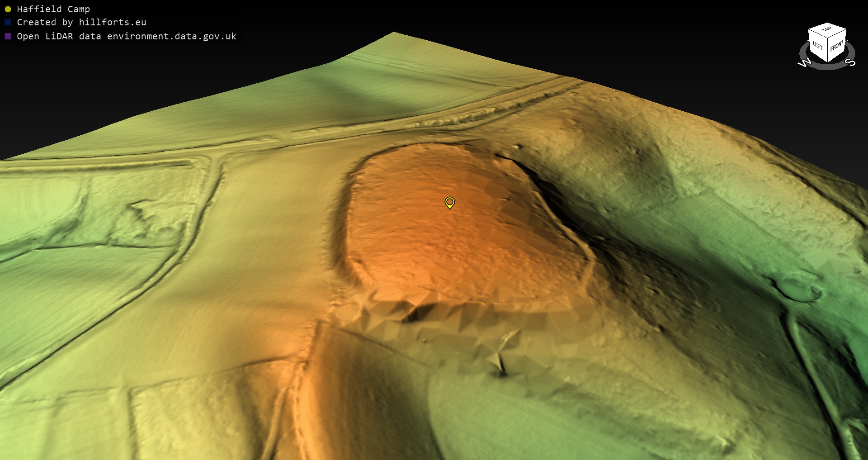This screenshot has height=460, width=868.
Task: Click the S compass direction letter
Action: click(850, 62)
